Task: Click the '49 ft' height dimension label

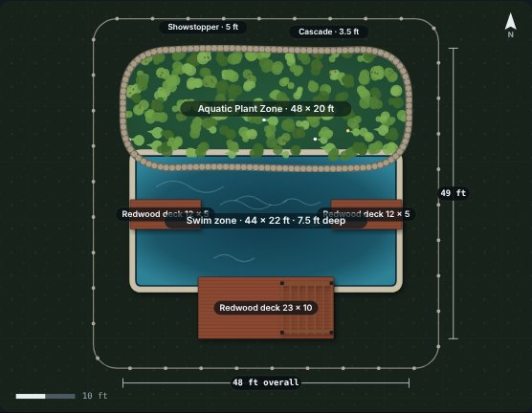Action: (453, 193)
